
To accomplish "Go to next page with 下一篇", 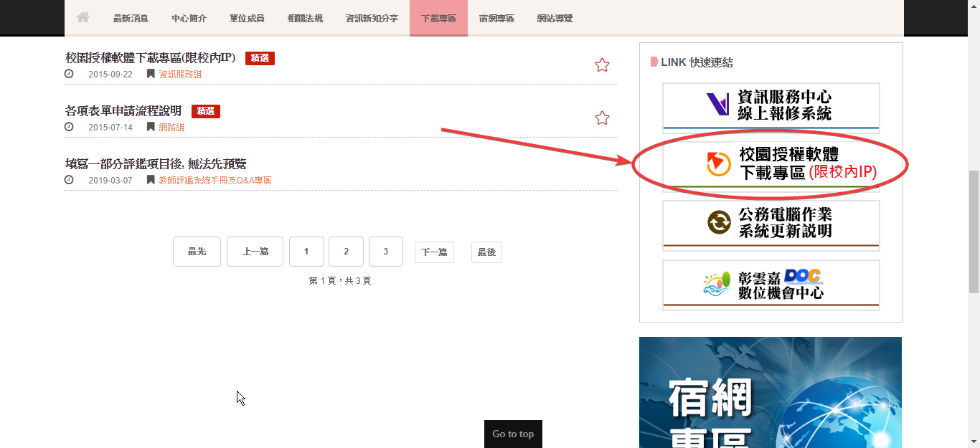I will (434, 252).
